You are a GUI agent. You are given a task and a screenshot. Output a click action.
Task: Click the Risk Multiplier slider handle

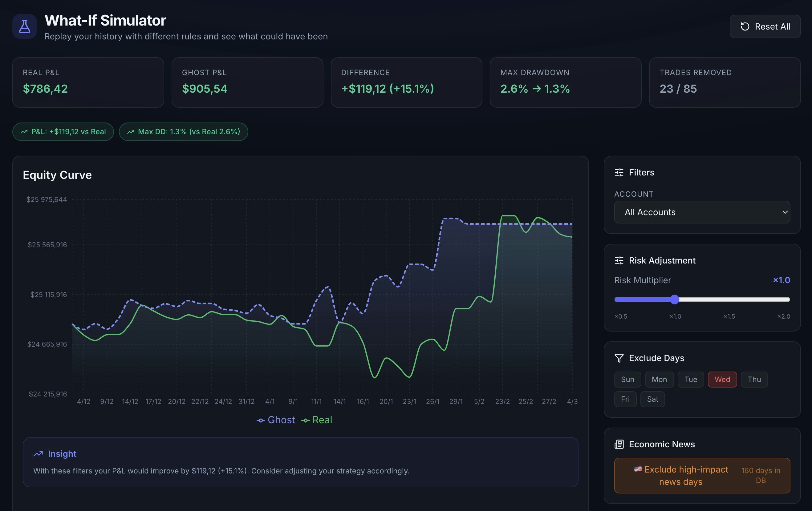point(674,299)
